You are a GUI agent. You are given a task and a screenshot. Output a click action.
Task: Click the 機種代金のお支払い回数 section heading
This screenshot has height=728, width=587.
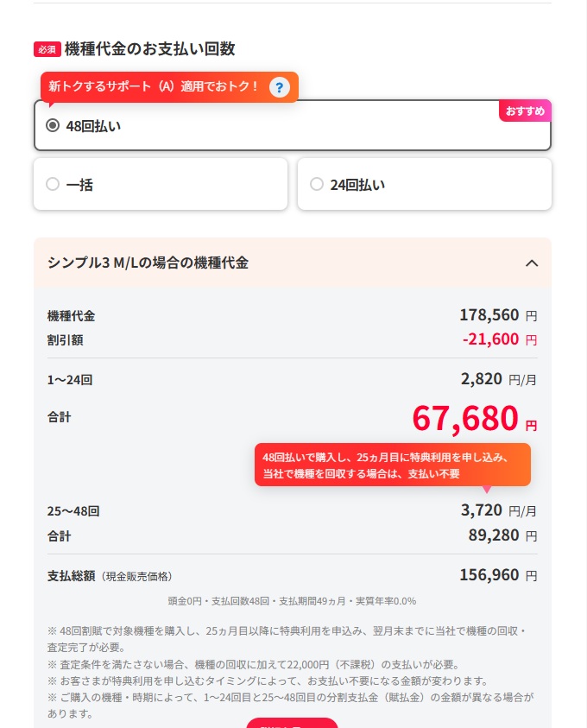[149, 49]
